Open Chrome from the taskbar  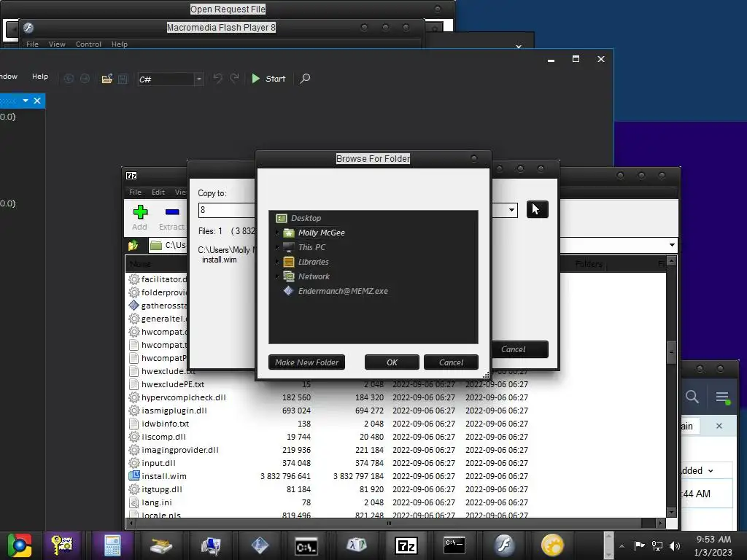[20, 545]
